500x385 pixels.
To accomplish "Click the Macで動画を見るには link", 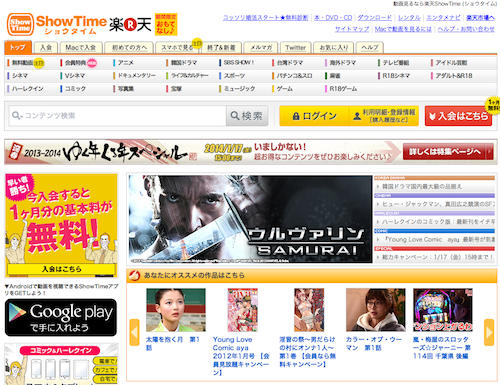I will pos(403,29).
